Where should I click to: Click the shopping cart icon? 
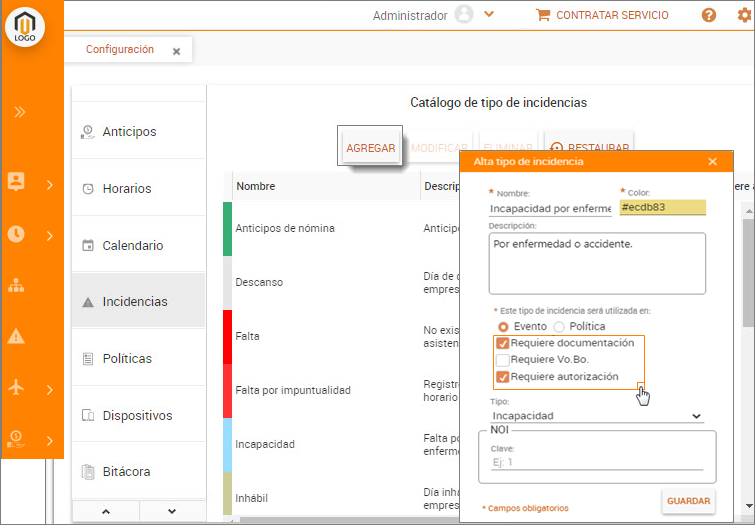click(x=543, y=15)
